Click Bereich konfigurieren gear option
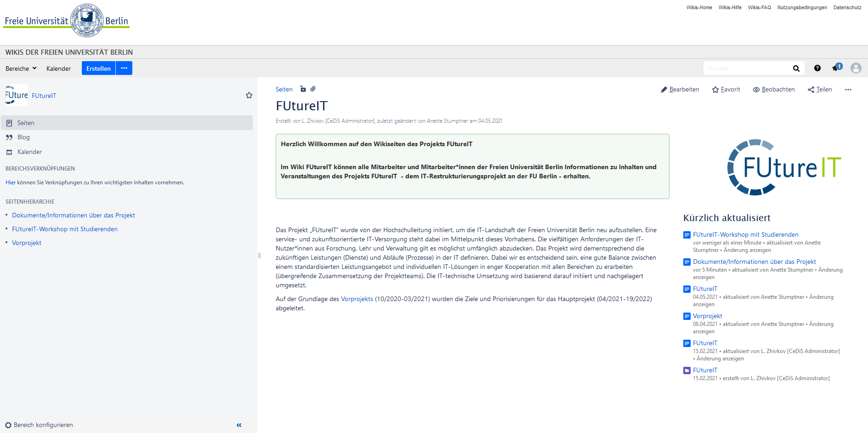 point(39,425)
